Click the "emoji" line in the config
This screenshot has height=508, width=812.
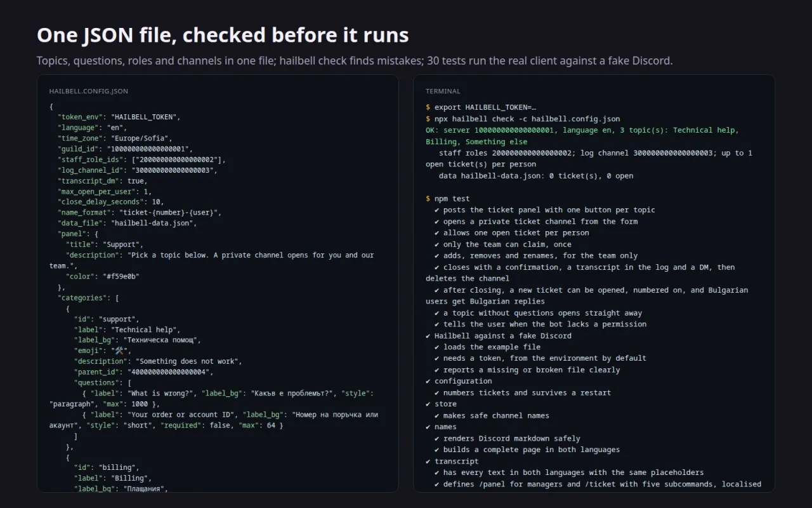pyautogui.click(x=102, y=351)
